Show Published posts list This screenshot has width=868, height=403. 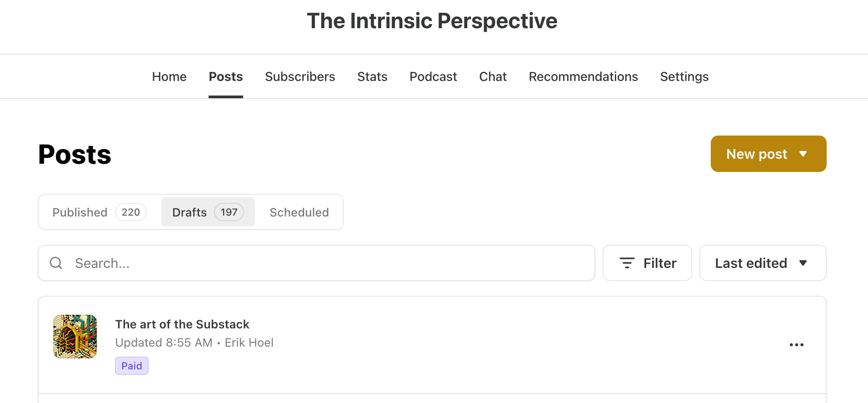click(100, 212)
